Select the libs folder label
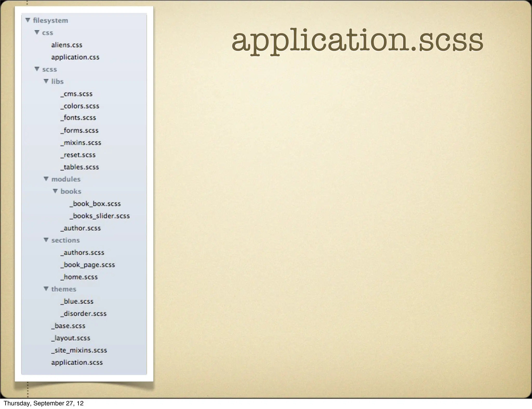Screen dimensions: 532x409 click(x=57, y=81)
